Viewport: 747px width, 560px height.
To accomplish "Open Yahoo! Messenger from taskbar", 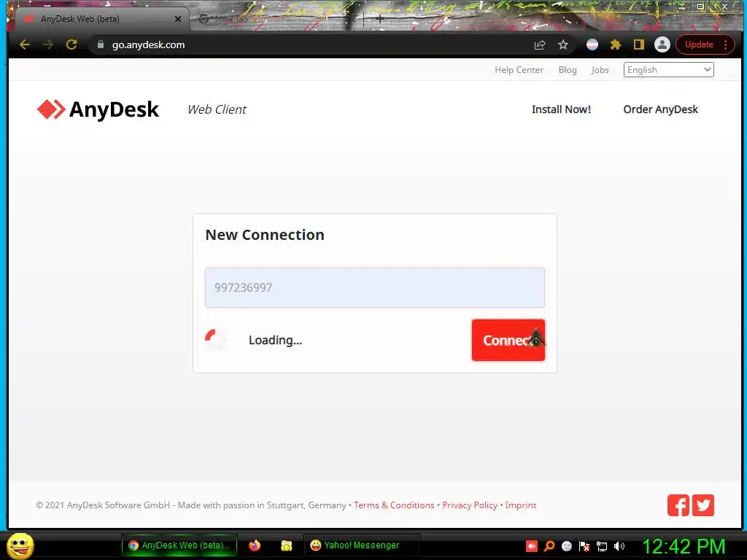I will click(x=362, y=545).
